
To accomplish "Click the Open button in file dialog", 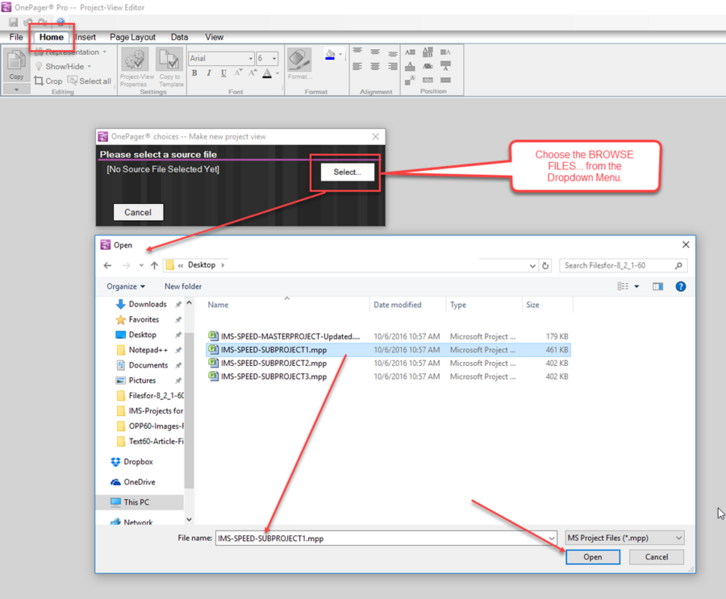I will 593,557.
